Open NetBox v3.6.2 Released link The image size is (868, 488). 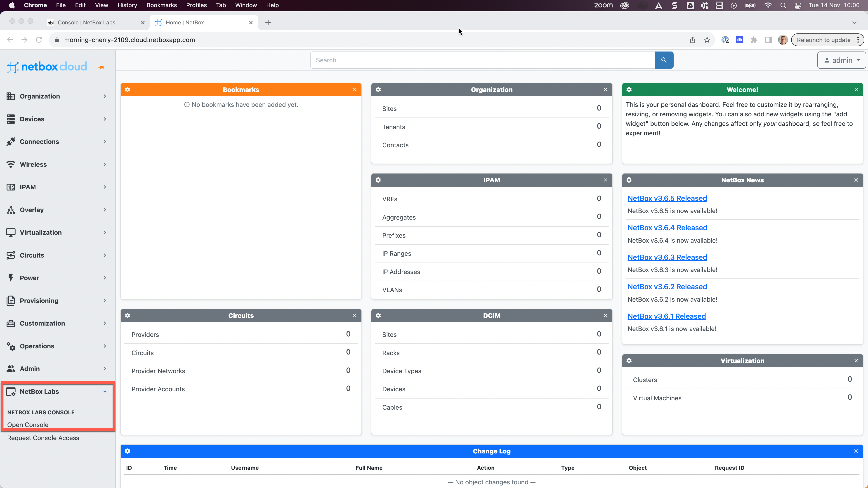(x=667, y=287)
